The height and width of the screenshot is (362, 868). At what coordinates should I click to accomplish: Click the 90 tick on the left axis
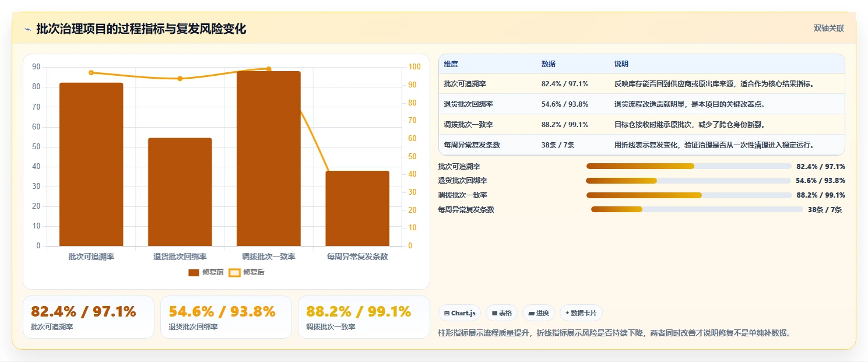[x=36, y=67]
